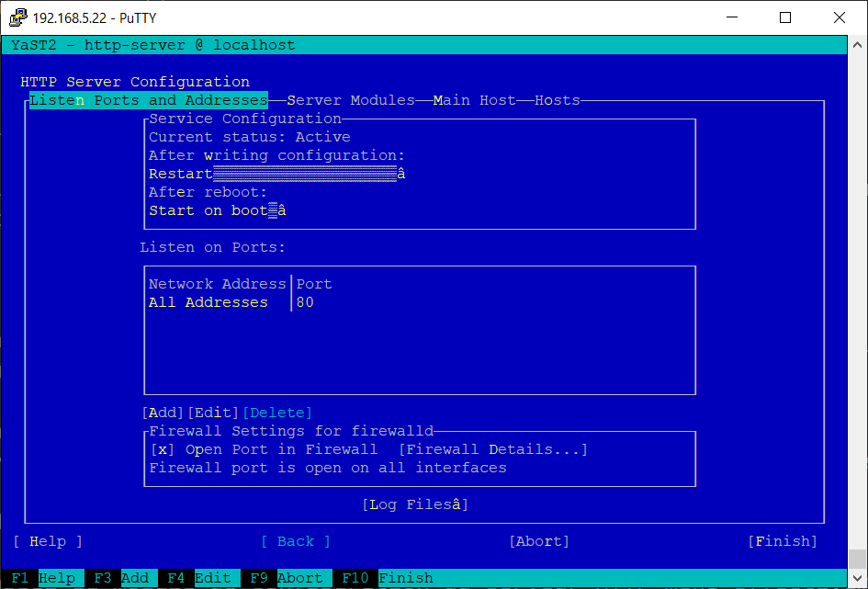Open the Main Host tab
868x589 pixels.
474,100
